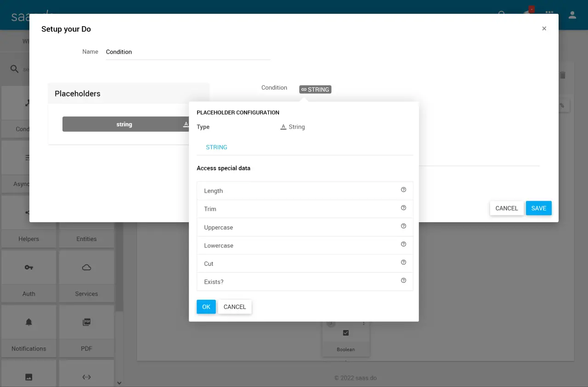Viewport: 588px width, 387px height.
Task: Click the help icon next to Length
Action: pyautogui.click(x=403, y=190)
